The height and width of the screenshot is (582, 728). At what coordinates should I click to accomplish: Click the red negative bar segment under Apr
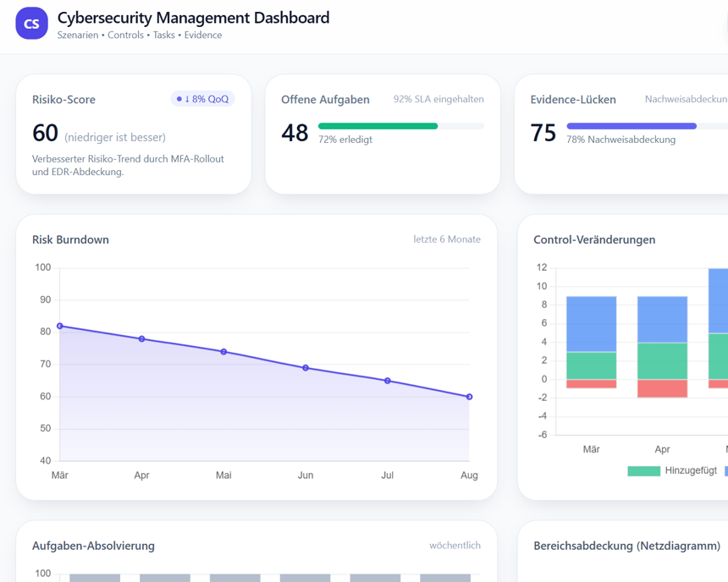click(x=662, y=388)
